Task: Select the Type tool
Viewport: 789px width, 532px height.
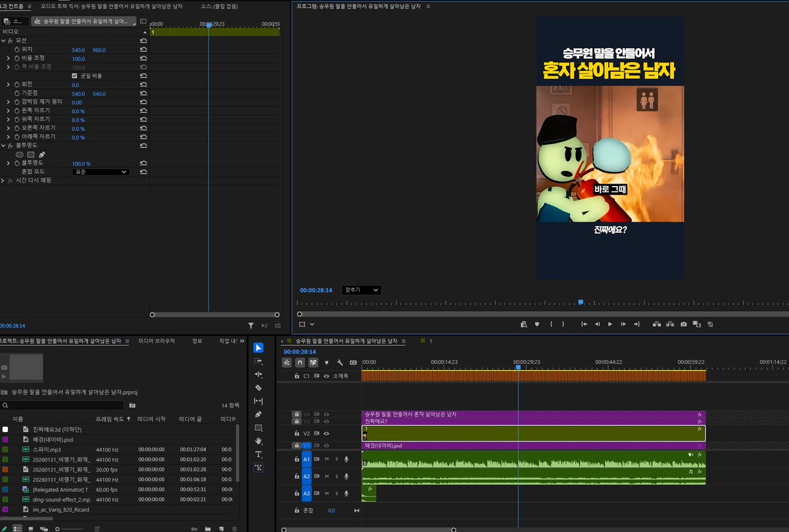Action: (x=258, y=454)
